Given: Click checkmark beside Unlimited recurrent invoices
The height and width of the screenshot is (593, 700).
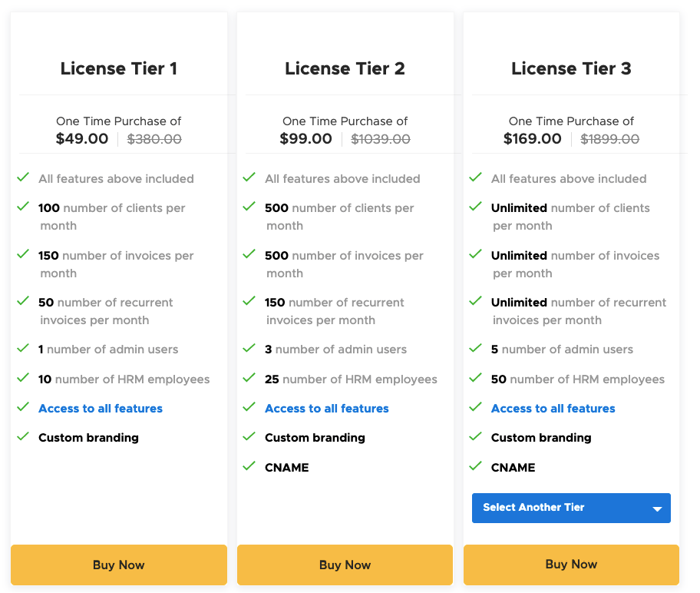Looking at the screenshot, I should (475, 301).
